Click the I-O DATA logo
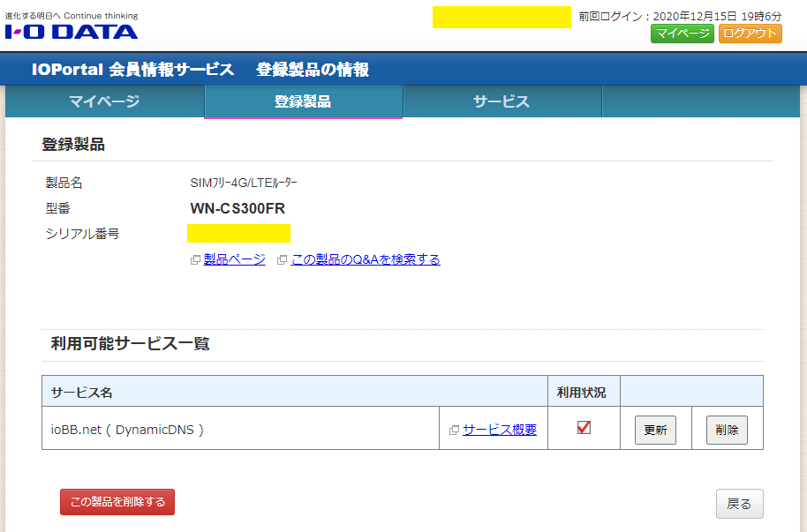Viewport: 807px width, 532px height. point(72,32)
